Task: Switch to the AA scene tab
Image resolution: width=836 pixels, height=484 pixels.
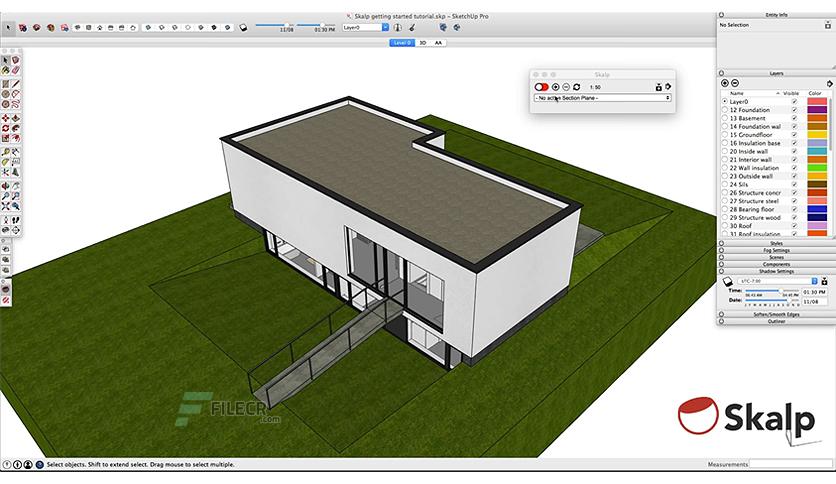Action: [x=438, y=43]
